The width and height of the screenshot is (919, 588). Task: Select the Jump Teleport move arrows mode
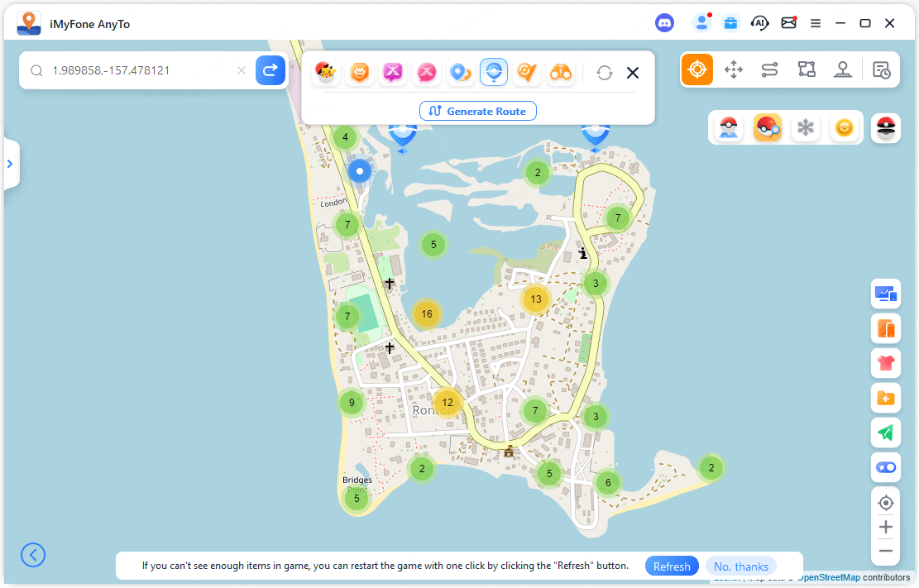click(733, 69)
